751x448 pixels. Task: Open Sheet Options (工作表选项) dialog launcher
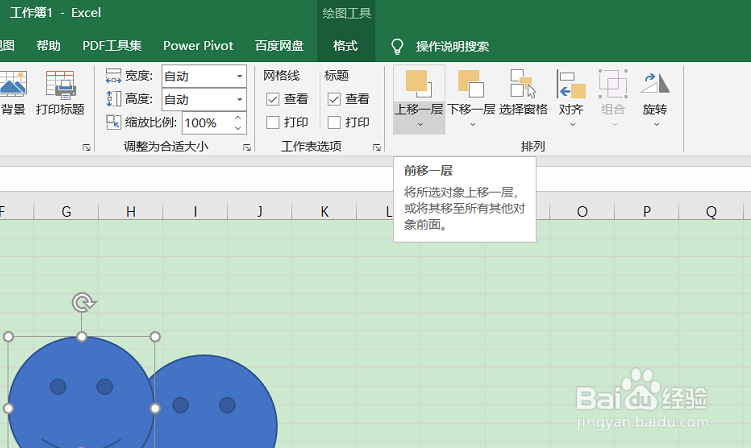point(377,148)
